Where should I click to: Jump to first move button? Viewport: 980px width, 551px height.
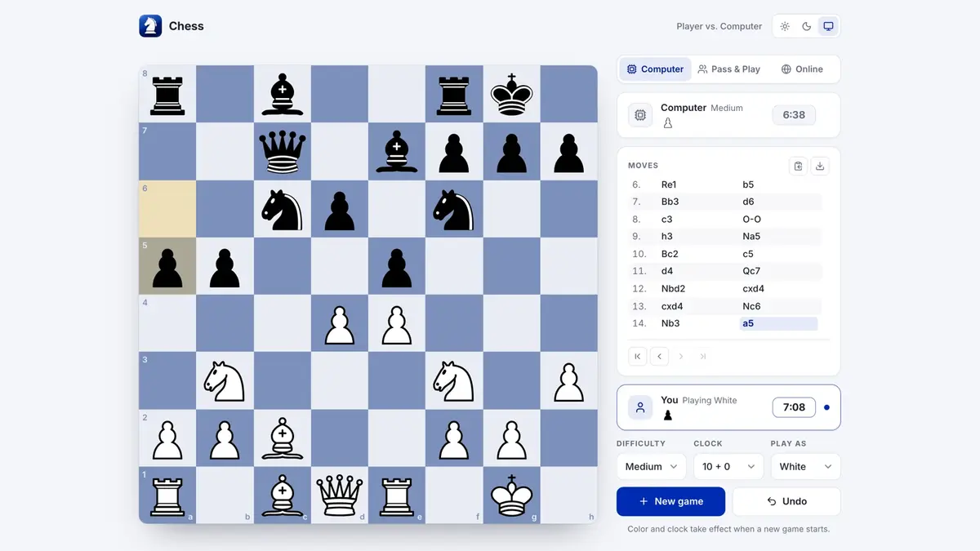(x=638, y=356)
